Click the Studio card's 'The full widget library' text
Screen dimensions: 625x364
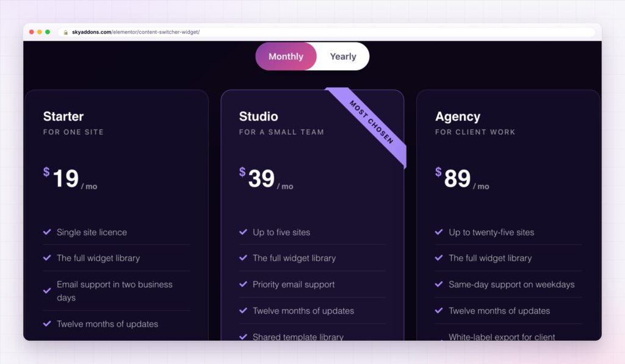click(294, 258)
